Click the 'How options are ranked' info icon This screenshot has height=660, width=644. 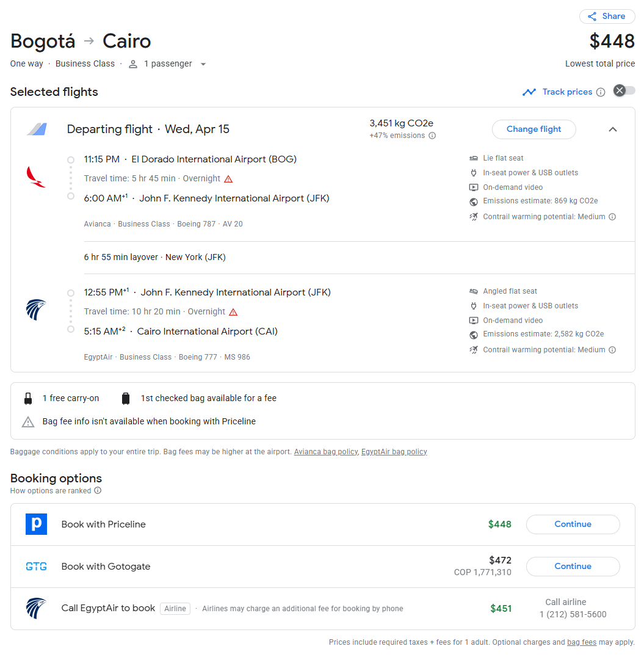pyautogui.click(x=98, y=491)
